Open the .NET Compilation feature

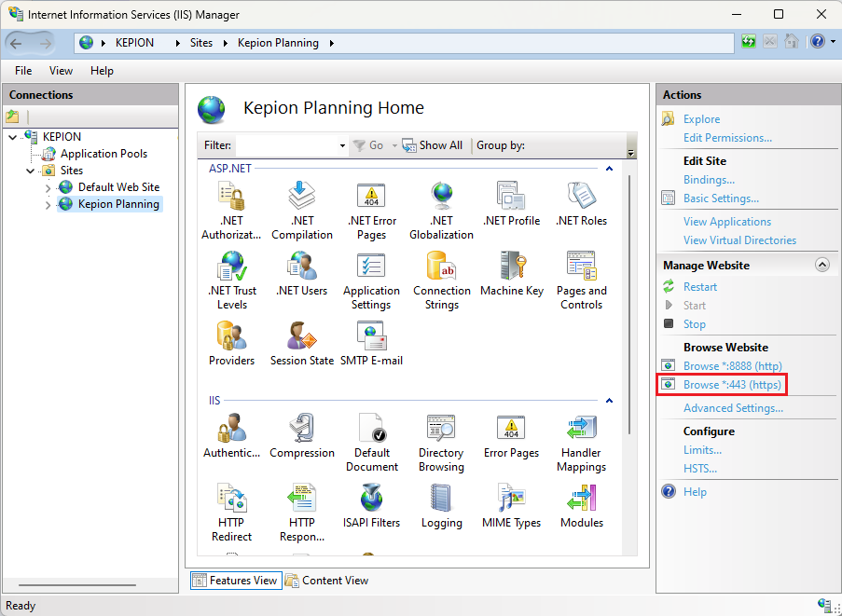tap(302, 211)
